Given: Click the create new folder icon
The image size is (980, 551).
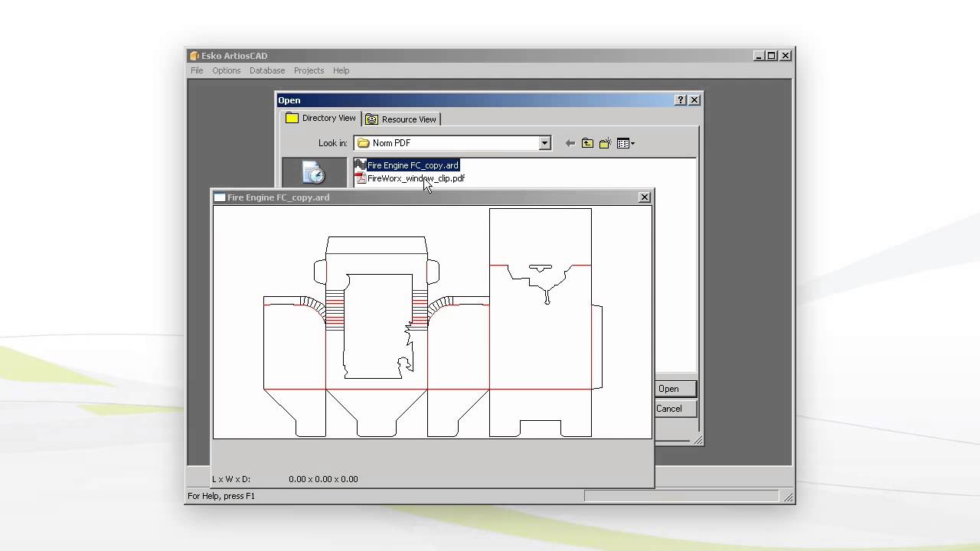Looking at the screenshot, I should [605, 143].
